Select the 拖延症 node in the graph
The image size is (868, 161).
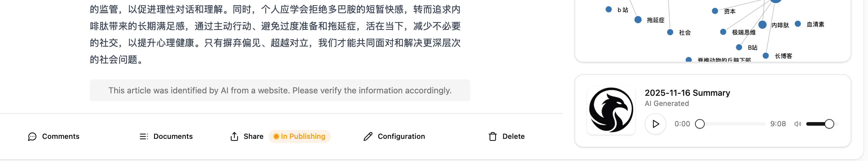(x=638, y=20)
